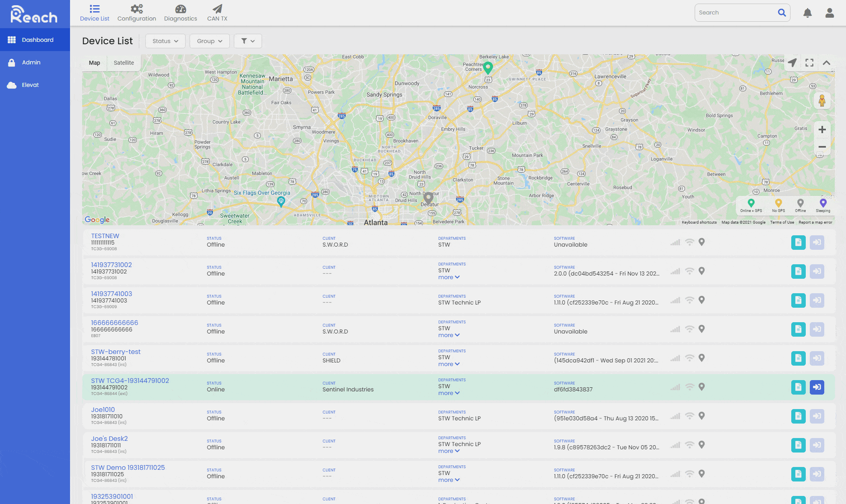Click the GPS location pin icon for STW-berry-test
The height and width of the screenshot is (504, 846).
[x=702, y=358]
